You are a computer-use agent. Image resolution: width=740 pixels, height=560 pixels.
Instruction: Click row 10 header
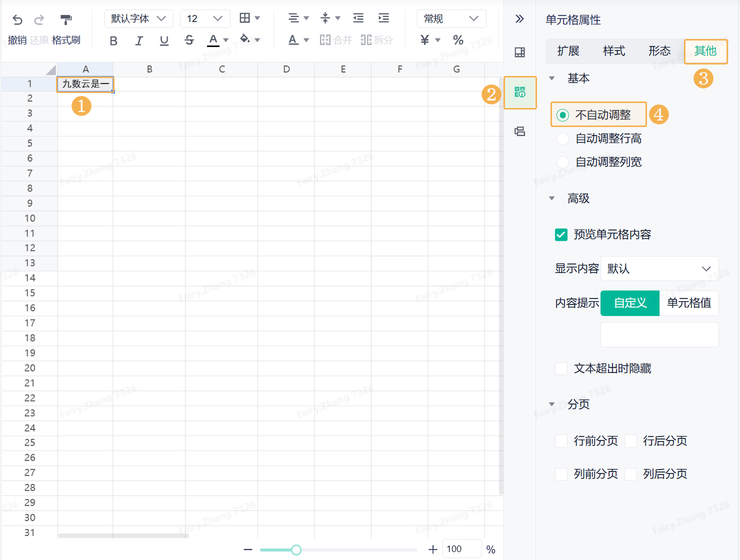(x=29, y=218)
